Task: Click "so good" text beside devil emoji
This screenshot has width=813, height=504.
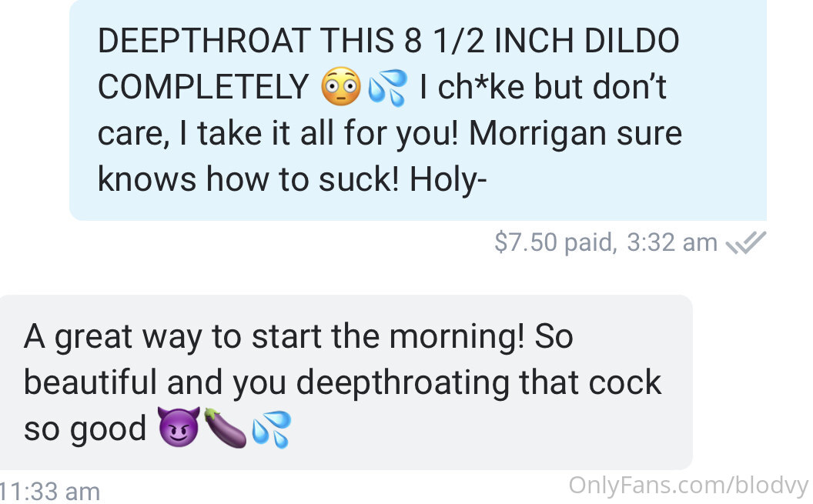Action: point(85,429)
